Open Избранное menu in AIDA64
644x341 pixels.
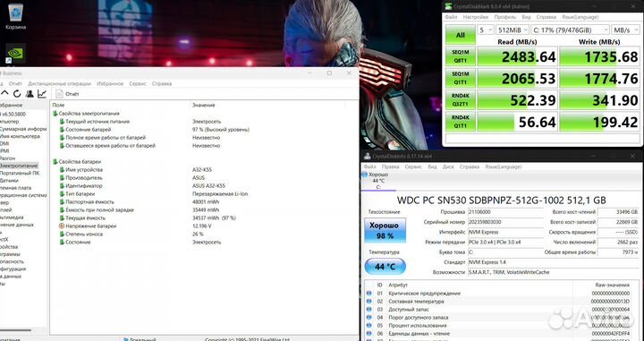point(110,83)
